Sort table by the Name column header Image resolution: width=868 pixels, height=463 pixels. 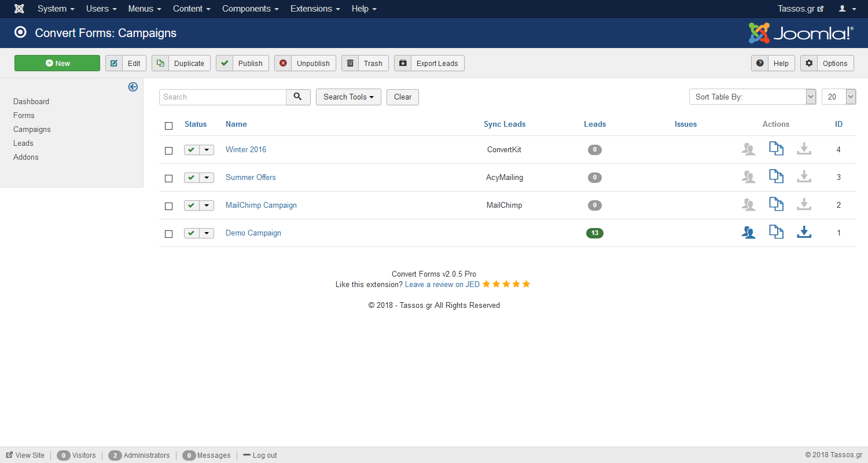click(x=236, y=124)
